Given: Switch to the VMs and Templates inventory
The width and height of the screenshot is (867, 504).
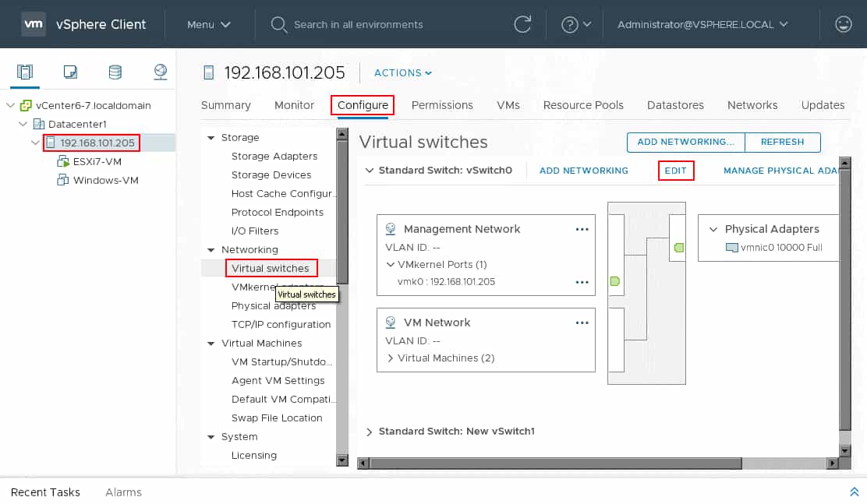Looking at the screenshot, I should click(69, 71).
